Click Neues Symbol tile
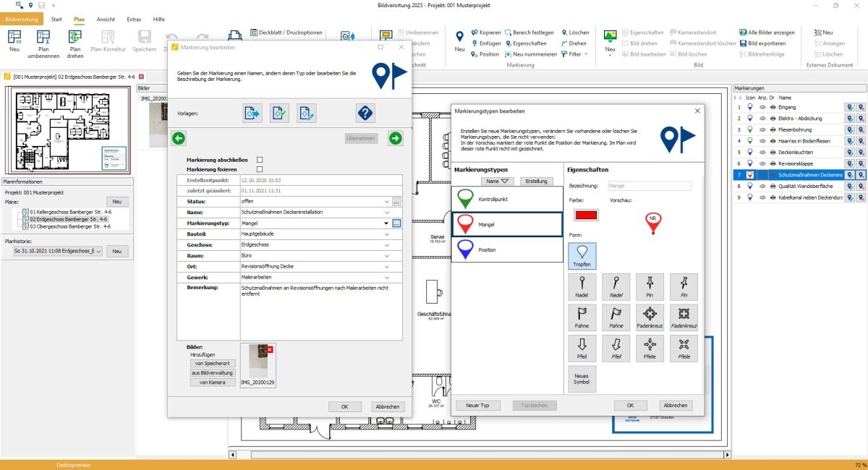Viewport: 868px width, 470px height. click(582, 379)
